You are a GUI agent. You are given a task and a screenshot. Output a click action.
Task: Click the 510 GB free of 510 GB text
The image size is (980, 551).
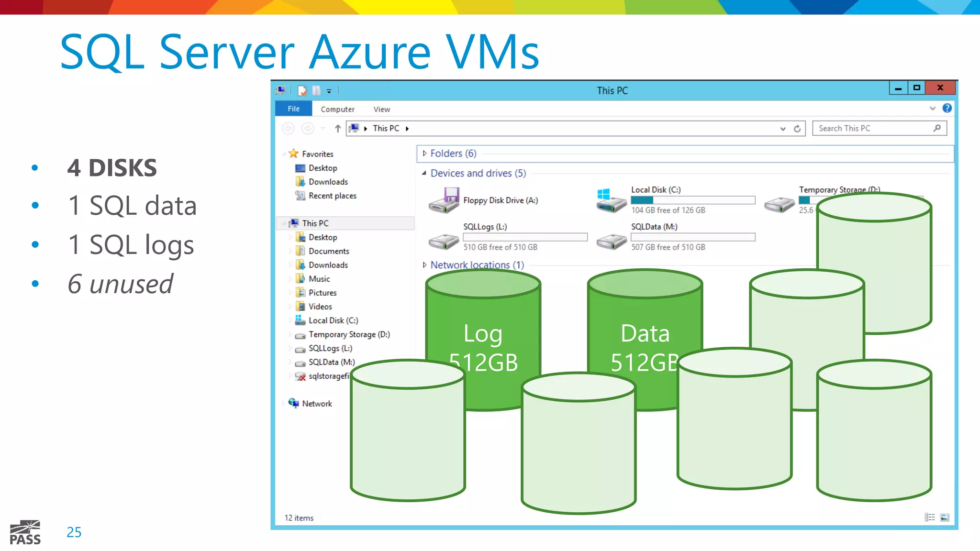[x=500, y=247]
